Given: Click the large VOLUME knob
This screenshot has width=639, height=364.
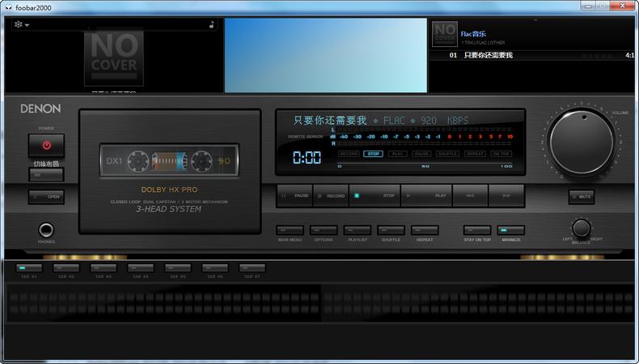Looking at the screenshot, I should [x=582, y=142].
